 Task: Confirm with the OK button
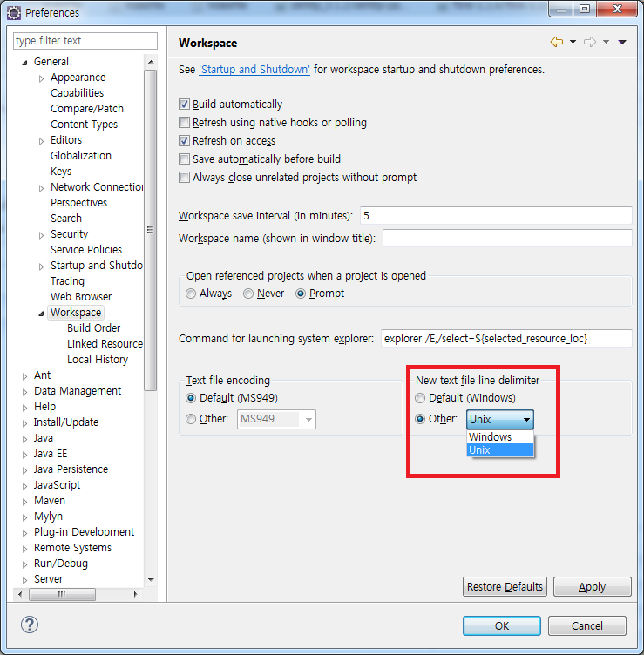coord(501,625)
